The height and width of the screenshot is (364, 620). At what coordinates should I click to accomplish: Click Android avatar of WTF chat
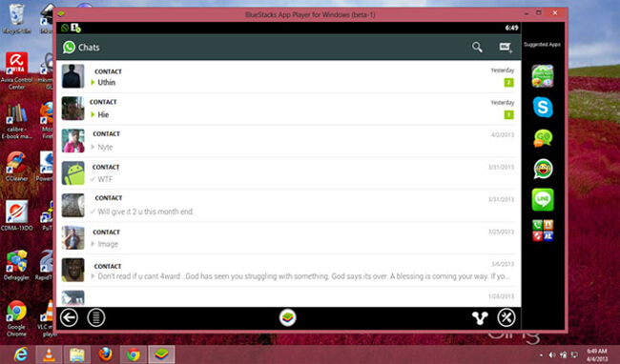[73, 172]
